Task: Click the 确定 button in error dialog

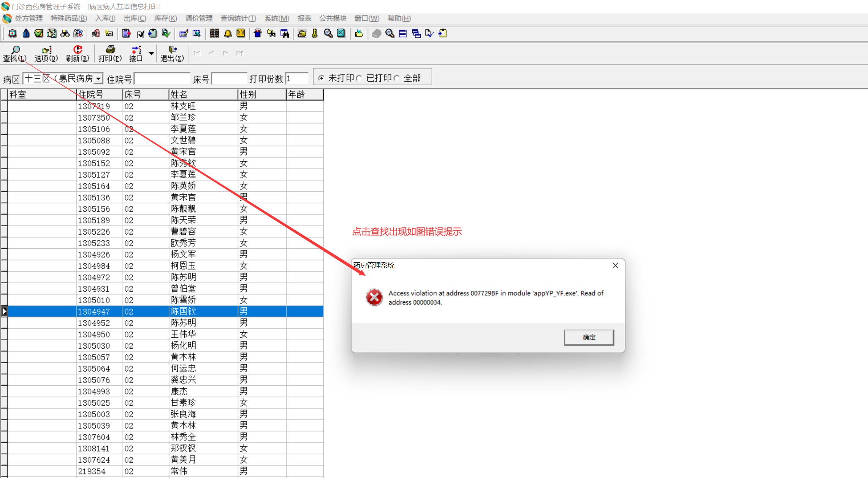Action: (x=589, y=337)
